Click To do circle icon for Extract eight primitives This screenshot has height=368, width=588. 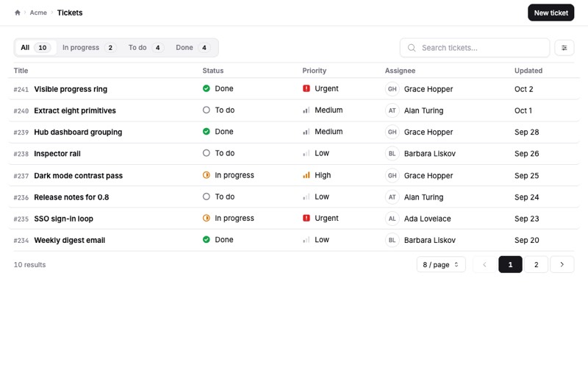[207, 110]
